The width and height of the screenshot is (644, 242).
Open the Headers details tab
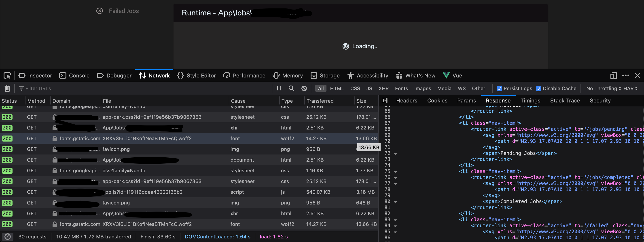click(407, 100)
